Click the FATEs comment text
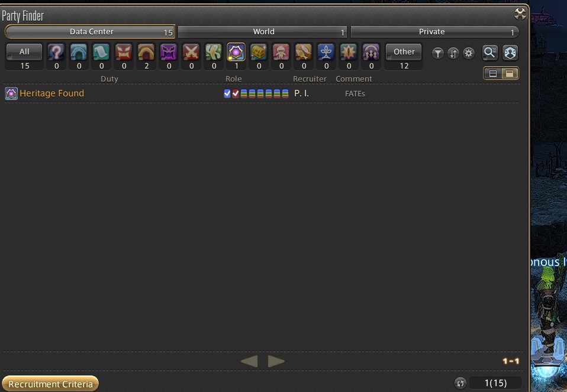The width and height of the screenshot is (567, 392). 355,93
